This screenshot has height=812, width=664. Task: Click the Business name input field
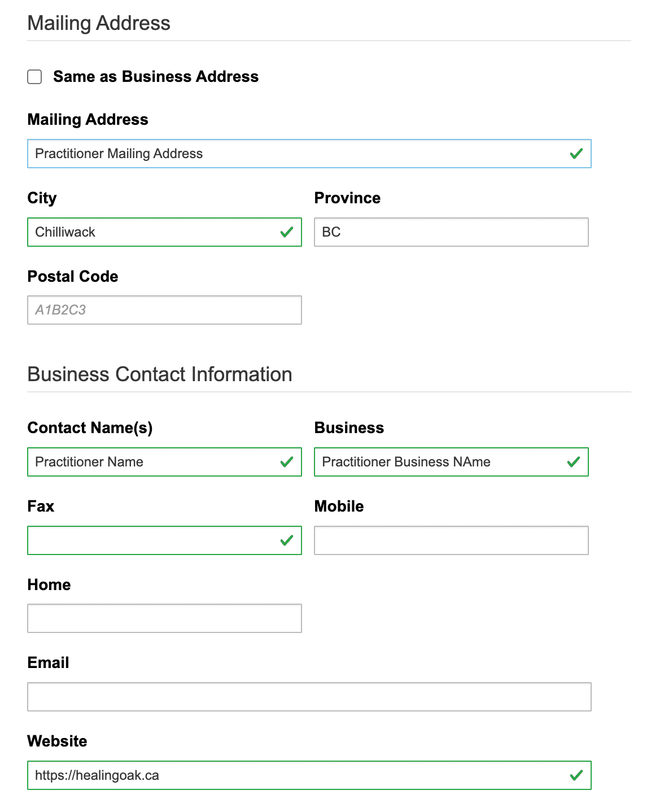pos(440,462)
